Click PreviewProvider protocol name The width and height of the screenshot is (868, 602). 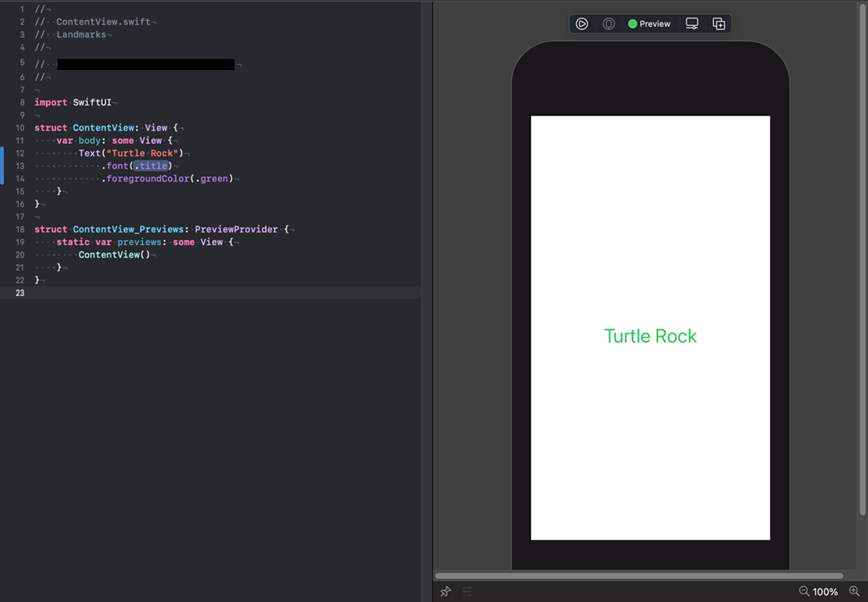pyautogui.click(x=237, y=229)
